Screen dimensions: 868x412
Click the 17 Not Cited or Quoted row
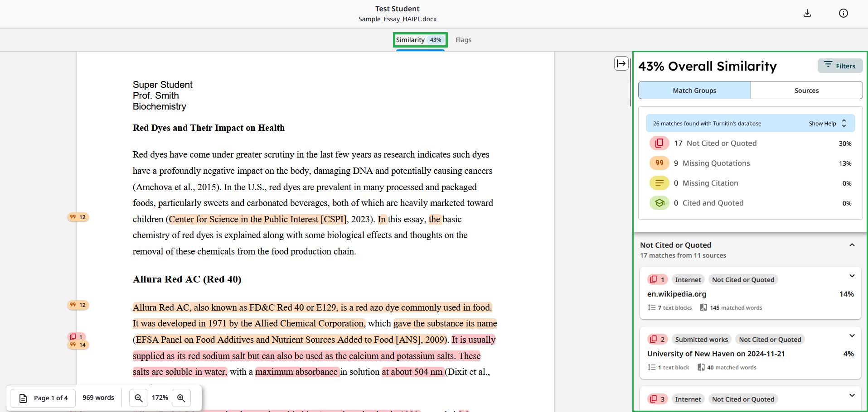tap(751, 144)
